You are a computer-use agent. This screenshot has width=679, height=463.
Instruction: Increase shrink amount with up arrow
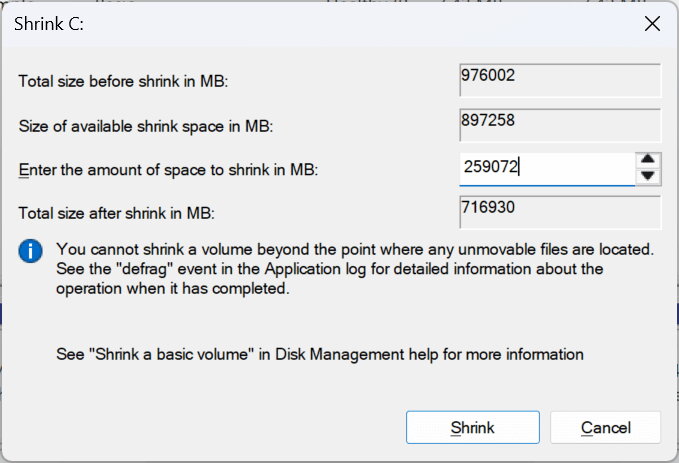click(x=647, y=159)
